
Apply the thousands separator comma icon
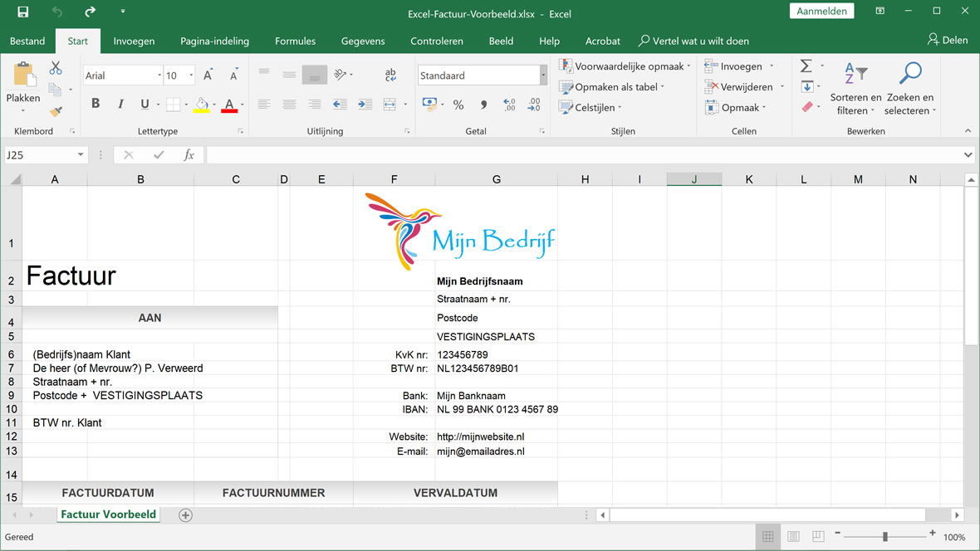point(483,104)
